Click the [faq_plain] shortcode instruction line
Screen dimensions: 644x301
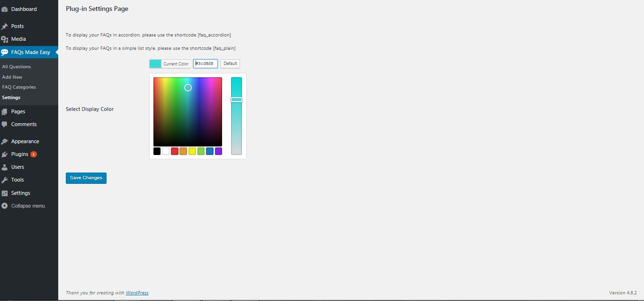(x=151, y=48)
